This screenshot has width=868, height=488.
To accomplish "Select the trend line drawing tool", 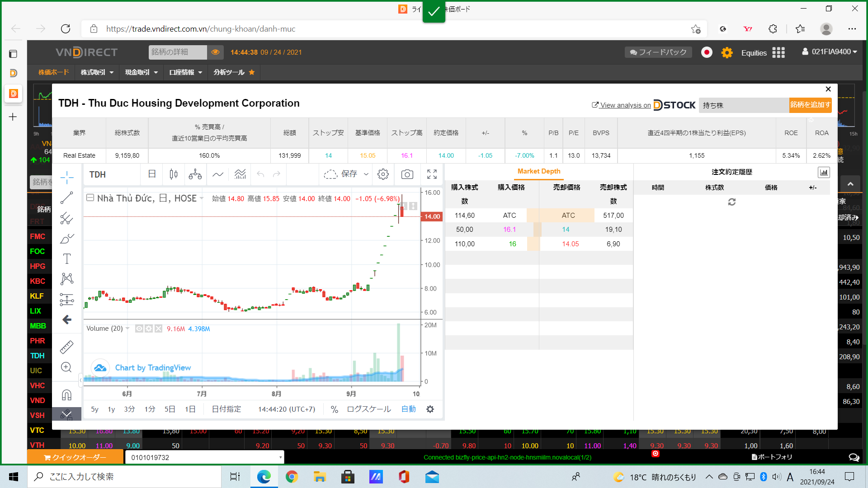I will [x=67, y=198].
